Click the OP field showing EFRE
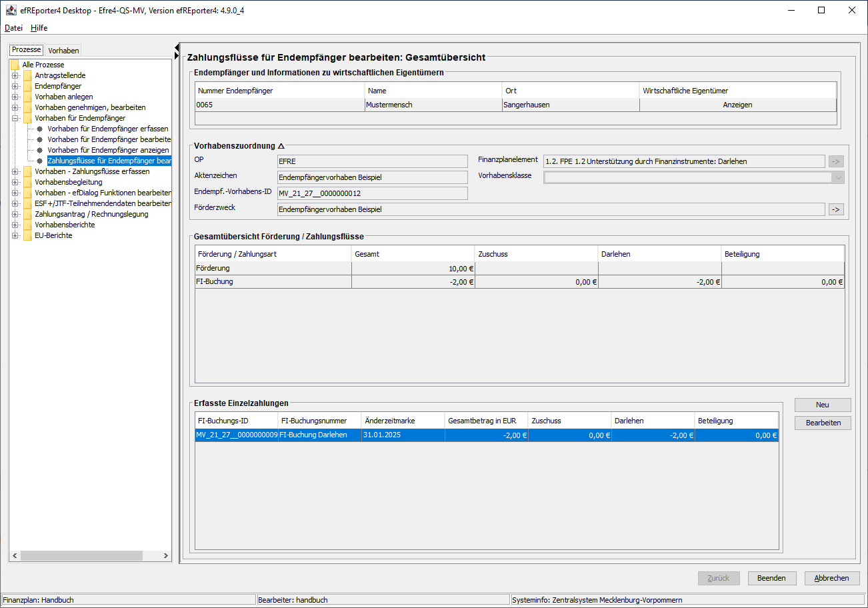Image resolution: width=868 pixels, height=608 pixels. coord(372,161)
